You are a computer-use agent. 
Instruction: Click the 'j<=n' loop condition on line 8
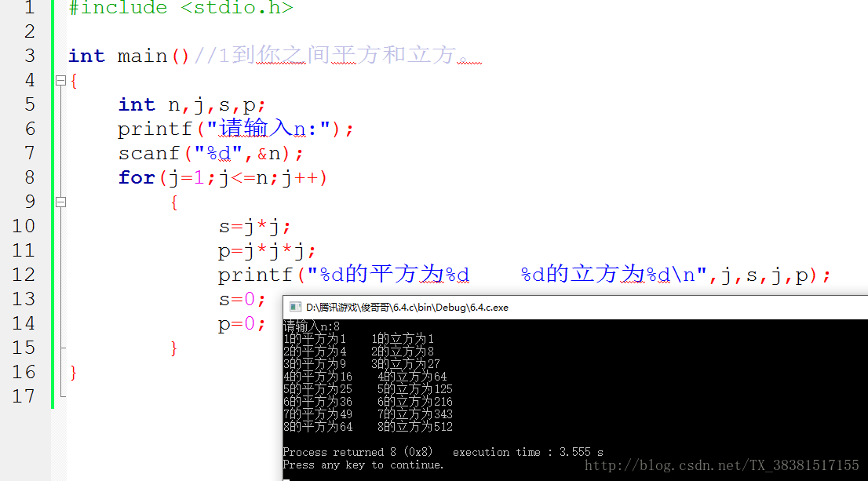pos(243,178)
